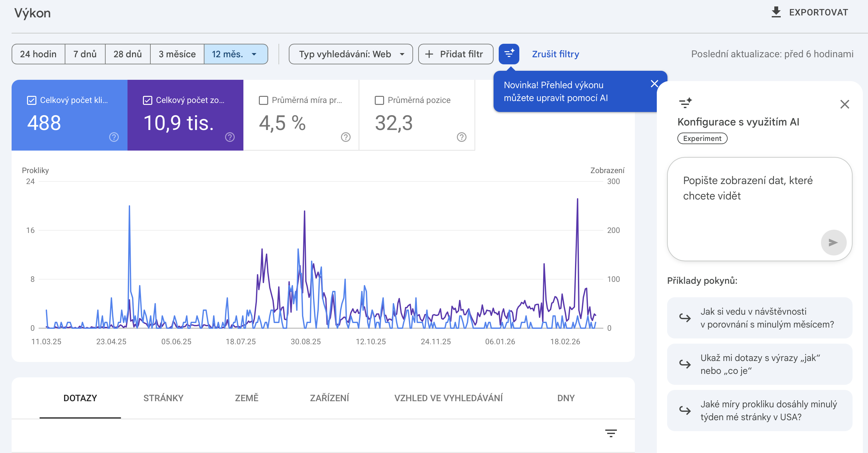Screen dimensions: 868x453
Task: Close the Konfigurace s využitím AI panel
Action: click(844, 105)
